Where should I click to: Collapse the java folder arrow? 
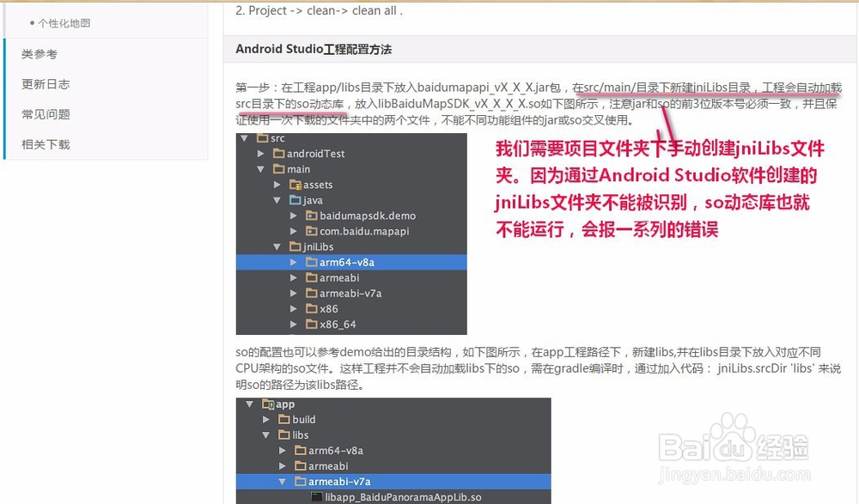pyautogui.click(x=277, y=201)
